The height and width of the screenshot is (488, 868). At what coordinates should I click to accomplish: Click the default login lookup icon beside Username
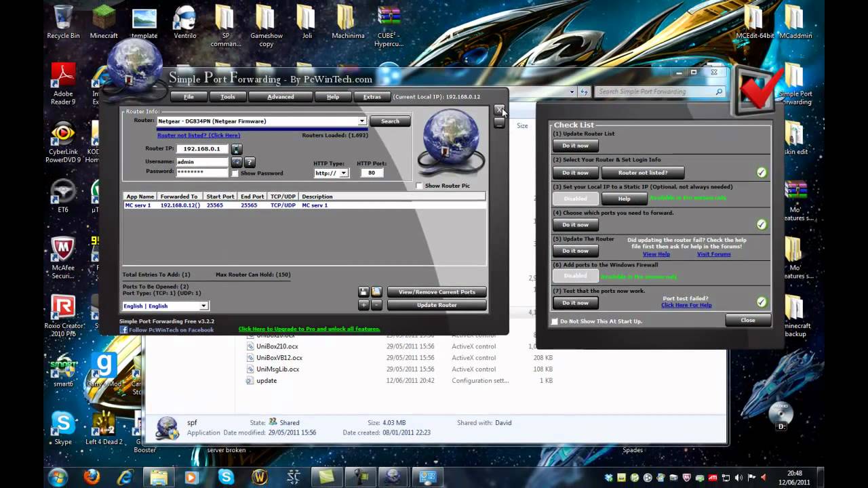click(236, 163)
